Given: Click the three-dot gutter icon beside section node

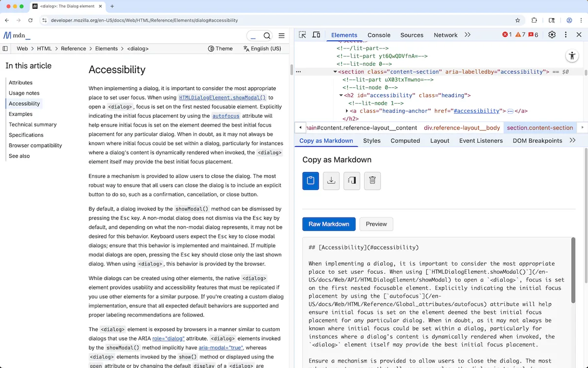Looking at the screenshot, I should click(298, 72).
